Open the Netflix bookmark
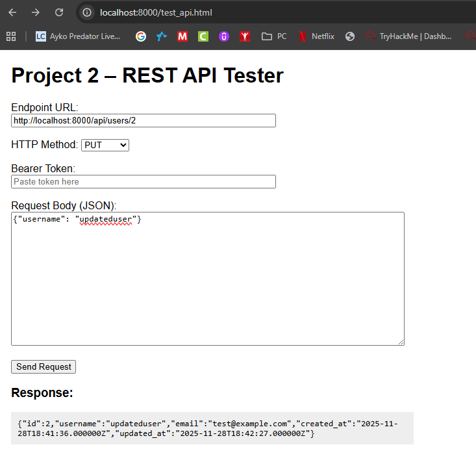476x462 pixels. pos(317,36)
